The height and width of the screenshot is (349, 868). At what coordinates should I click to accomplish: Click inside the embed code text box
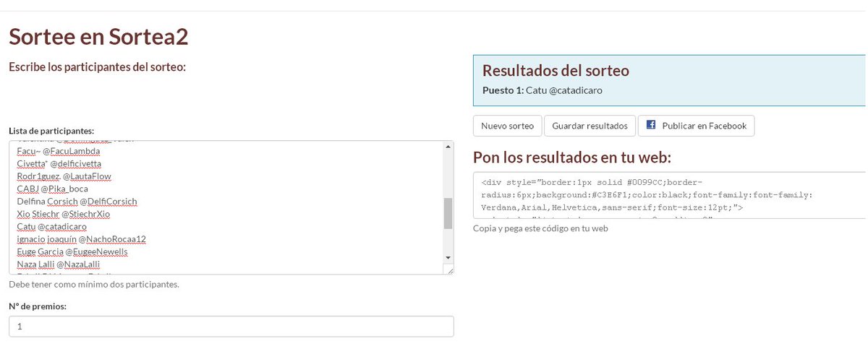click(x=669, y=195)
